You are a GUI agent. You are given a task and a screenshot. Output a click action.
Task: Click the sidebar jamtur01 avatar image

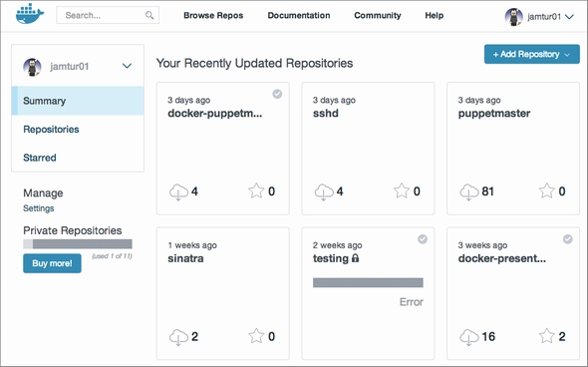pos(32,67)
